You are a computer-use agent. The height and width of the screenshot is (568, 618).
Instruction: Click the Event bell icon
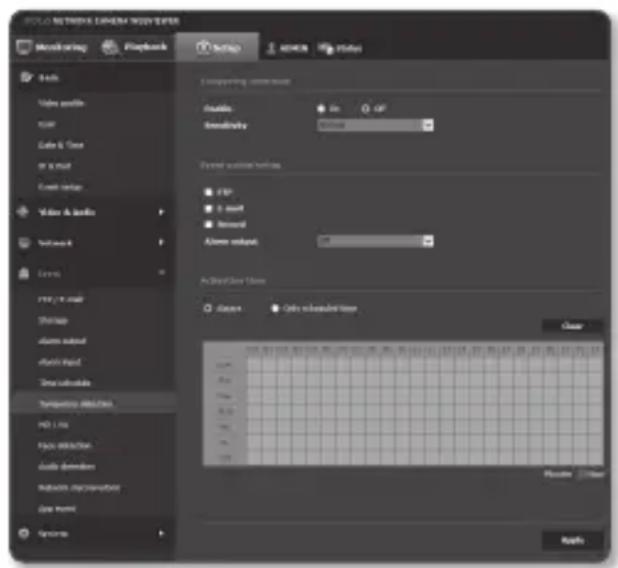pyautogui.click(x=24, y=273)
